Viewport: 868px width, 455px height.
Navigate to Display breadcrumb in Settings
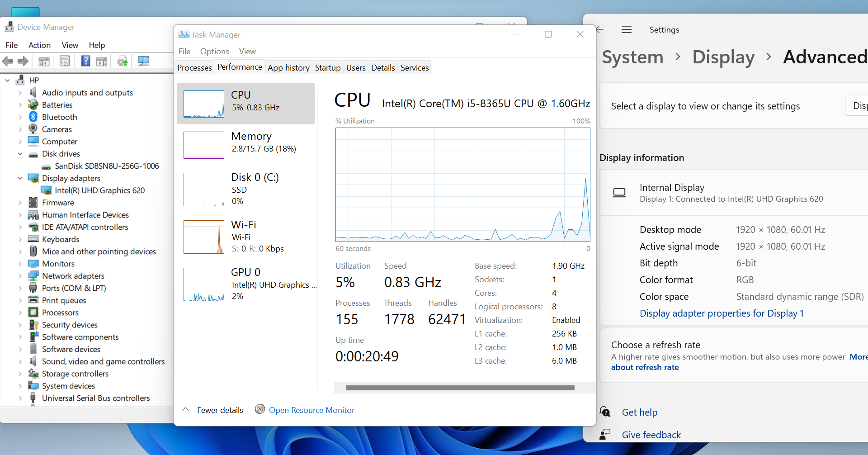point(723,57)
